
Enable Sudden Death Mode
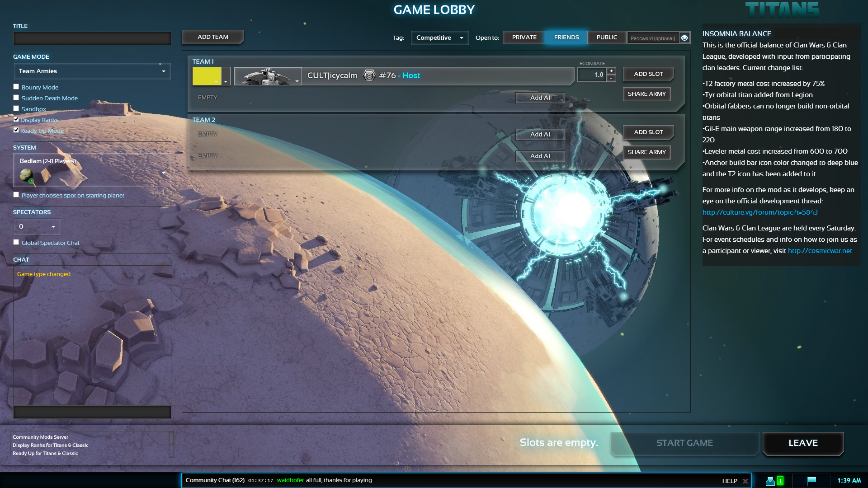coord(16,98)
